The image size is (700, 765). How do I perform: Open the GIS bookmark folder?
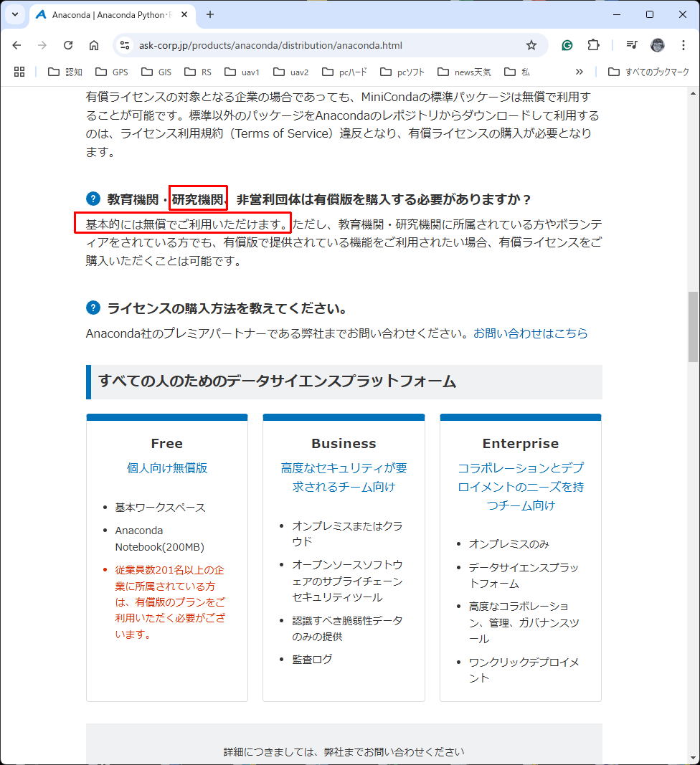point(156,72)
